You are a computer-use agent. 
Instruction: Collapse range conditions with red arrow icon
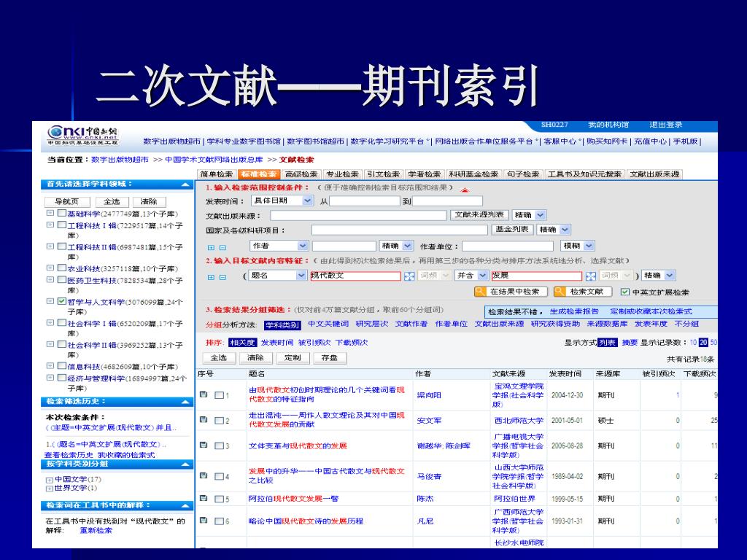(465, 190)
